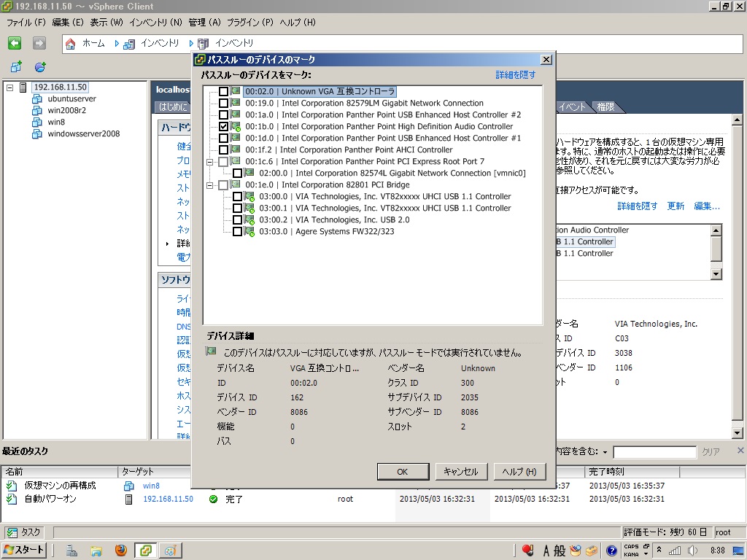This screenshot has width=747, height=560.
Task: Open Firefox from the taskbar
Action: pyautogui.click(x=120, y=551)
